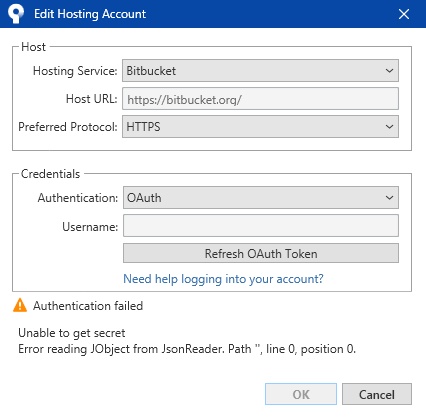Click the 'Edit Hosting Account' window title
This screenshot has width=426, height=419.
[90, 14]
